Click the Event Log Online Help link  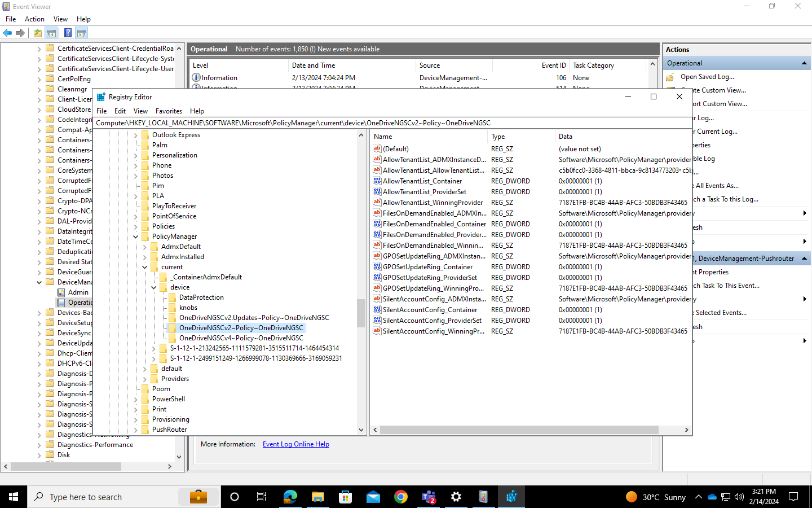(x=295, y=444)
